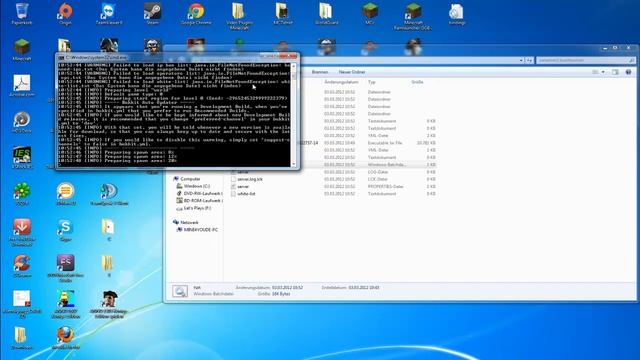The height and width of the screenshot is (360, 640).
Task: Click the command prompt scroll down arrow
Action: click(293, 164)
